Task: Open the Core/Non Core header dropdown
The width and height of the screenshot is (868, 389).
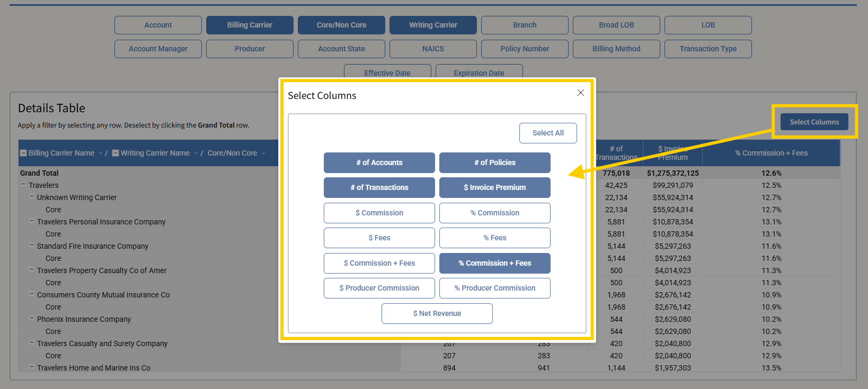Action: click(263, 153)
